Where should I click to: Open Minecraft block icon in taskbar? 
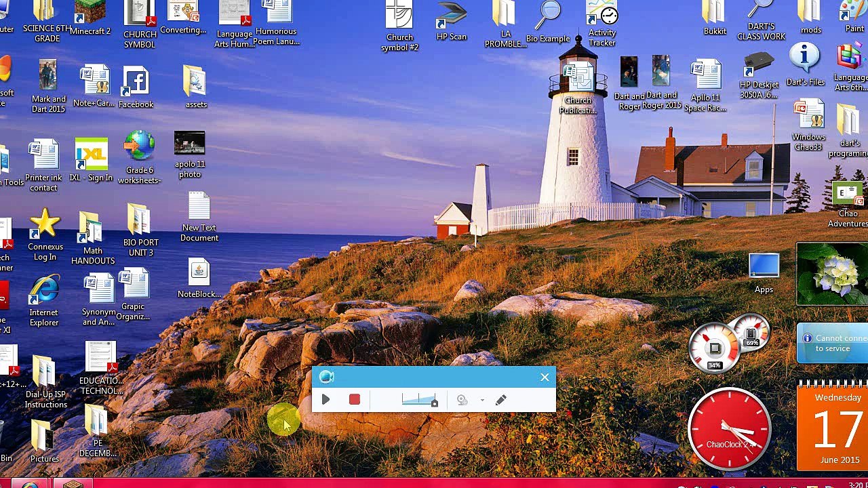click(73, 484)
